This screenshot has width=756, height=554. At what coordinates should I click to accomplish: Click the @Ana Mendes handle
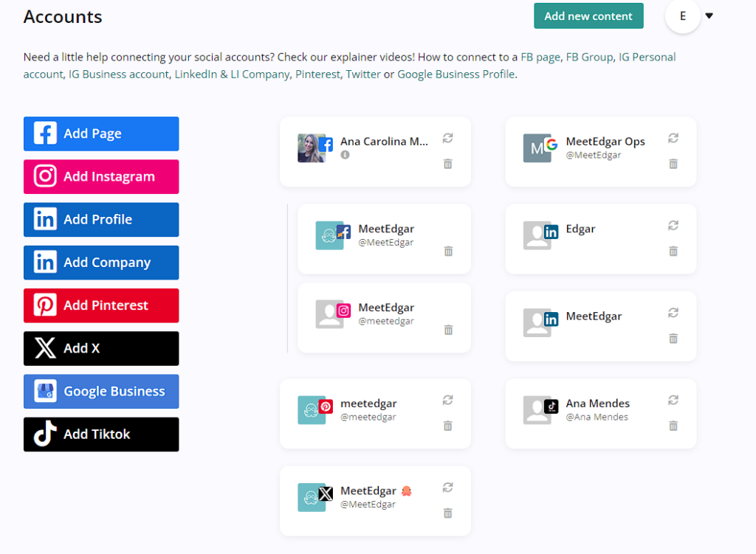[597, 418]
